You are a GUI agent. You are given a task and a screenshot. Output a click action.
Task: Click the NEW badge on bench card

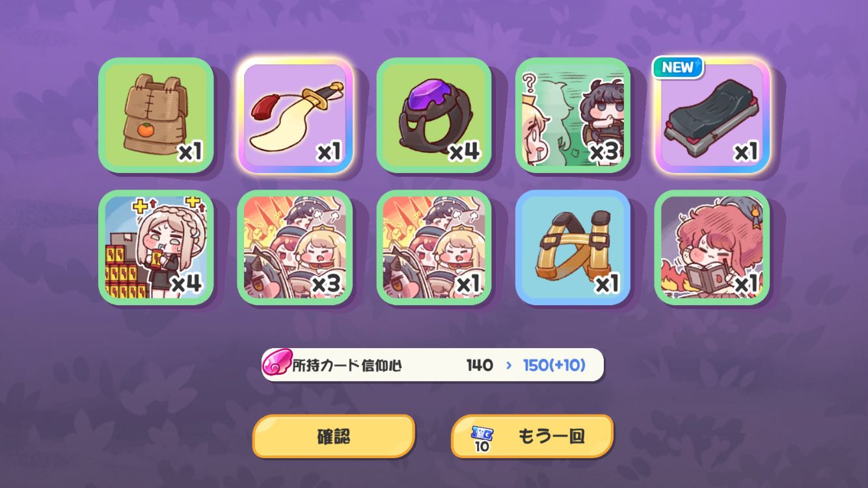(x=678, y=68)
